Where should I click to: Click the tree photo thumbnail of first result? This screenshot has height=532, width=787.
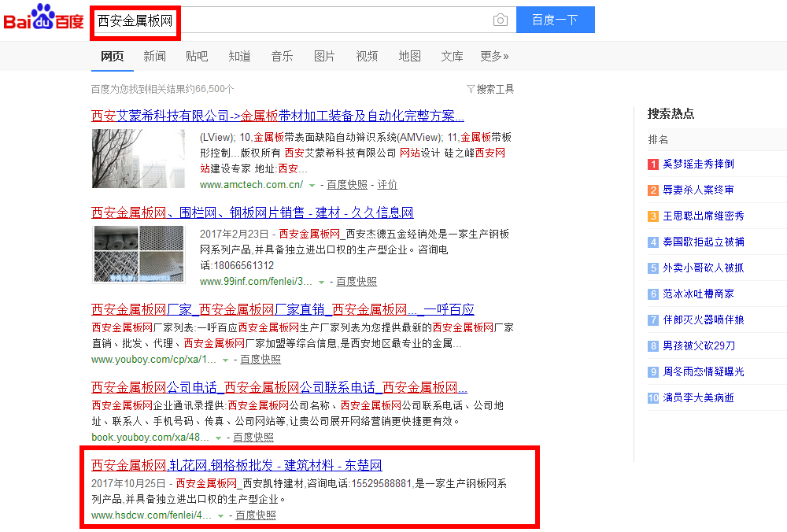(x=139, y=159)
